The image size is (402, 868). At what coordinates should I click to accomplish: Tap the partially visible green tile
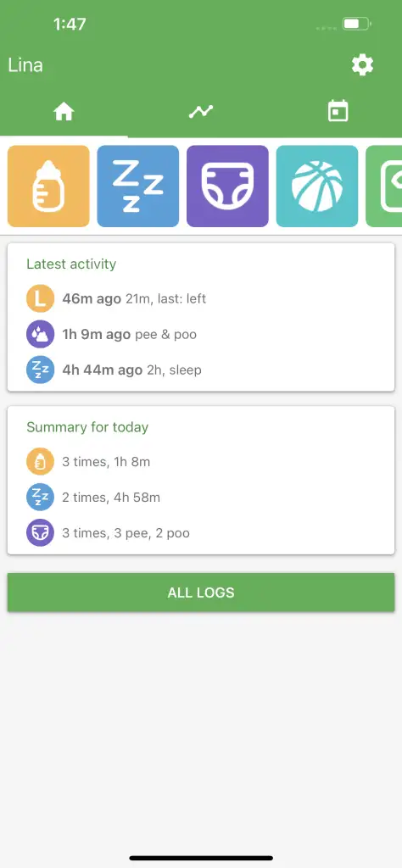click(x=384, y=186)
